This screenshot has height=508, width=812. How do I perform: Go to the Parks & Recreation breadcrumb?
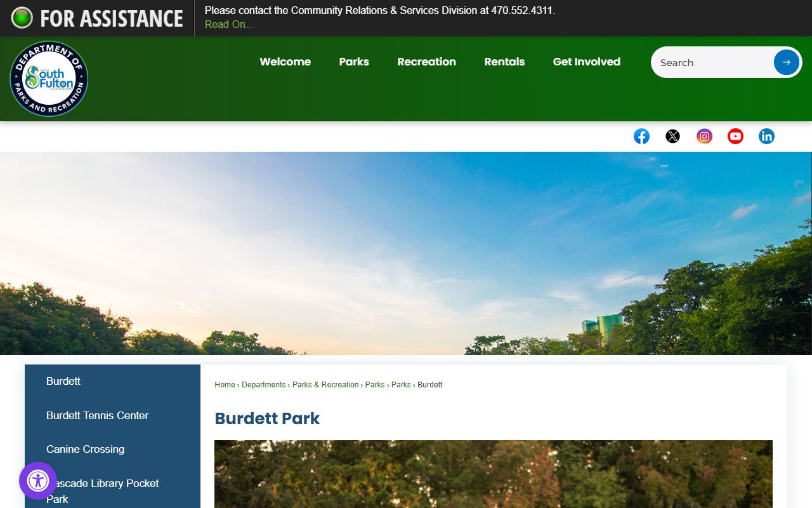click(x=325, y=385)
